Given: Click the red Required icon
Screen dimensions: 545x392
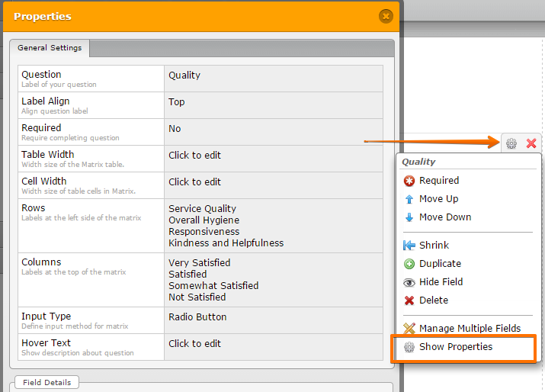Looking at the screenshot, I should 409,181.
